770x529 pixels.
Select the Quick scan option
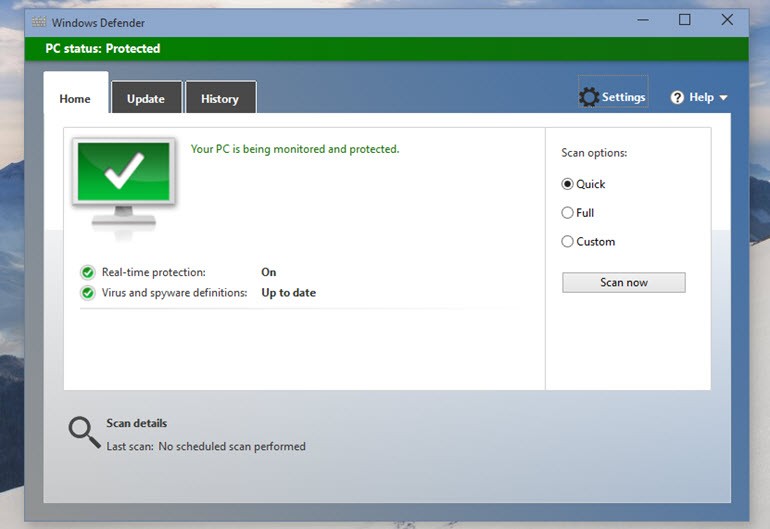click(x=568, y=184)
